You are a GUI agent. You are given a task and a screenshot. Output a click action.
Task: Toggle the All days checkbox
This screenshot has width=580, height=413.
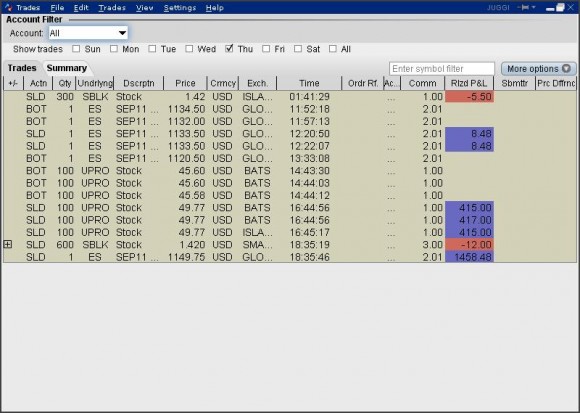tap(333, 49)
